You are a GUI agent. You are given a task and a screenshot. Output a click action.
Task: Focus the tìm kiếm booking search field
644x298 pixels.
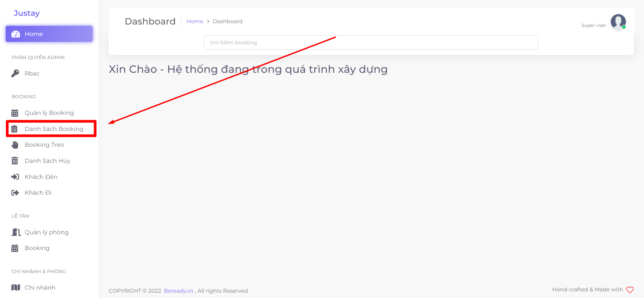click(371, 43)
